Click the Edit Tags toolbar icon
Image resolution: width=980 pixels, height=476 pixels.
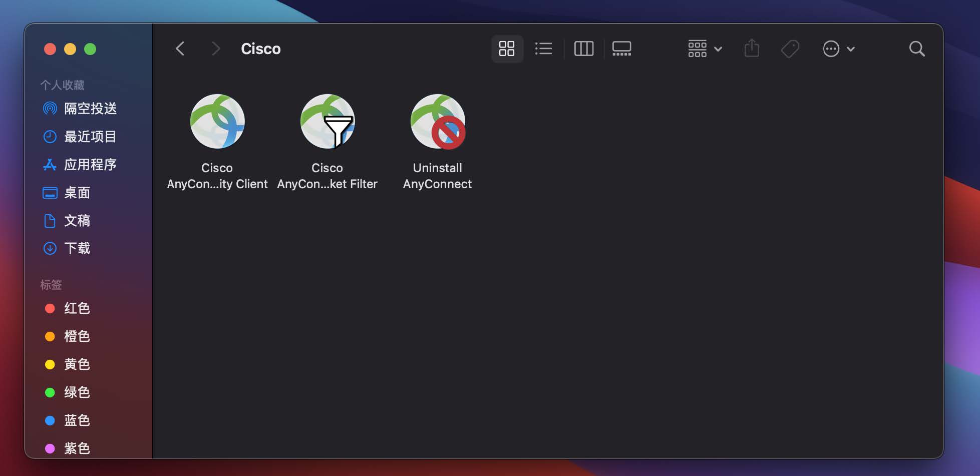[x=790, y=49]
